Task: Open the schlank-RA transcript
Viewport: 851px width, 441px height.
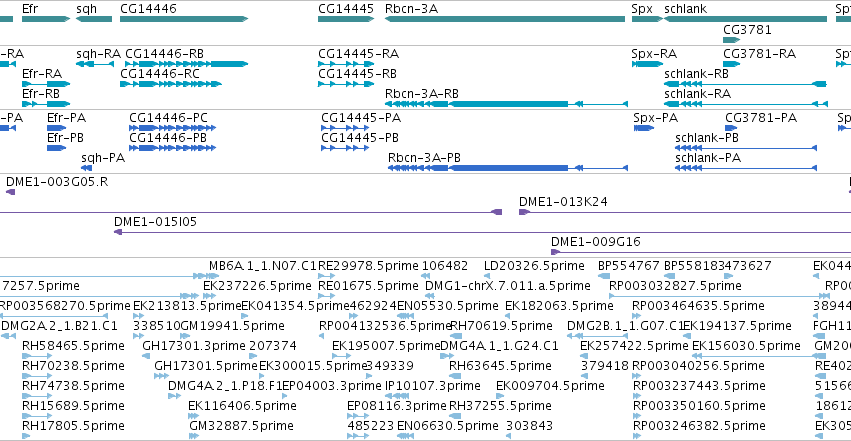Action: [x=746, y=104]
